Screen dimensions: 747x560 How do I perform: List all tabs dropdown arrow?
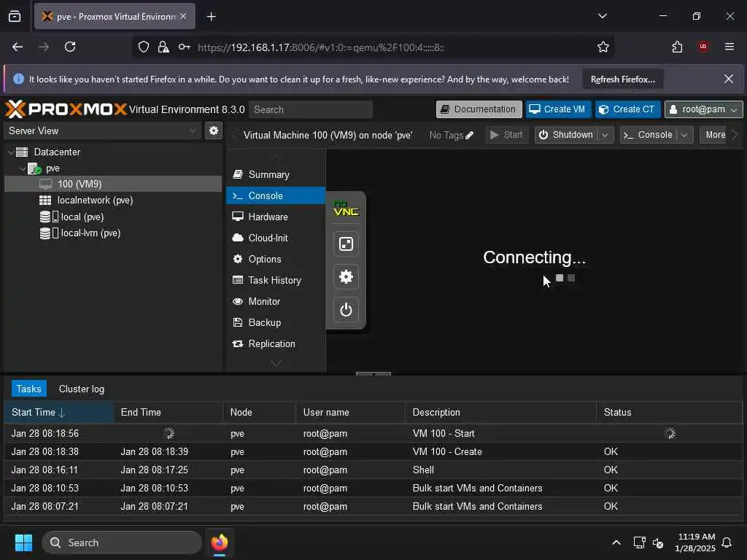pyautogui.click(x=602, y=16)
